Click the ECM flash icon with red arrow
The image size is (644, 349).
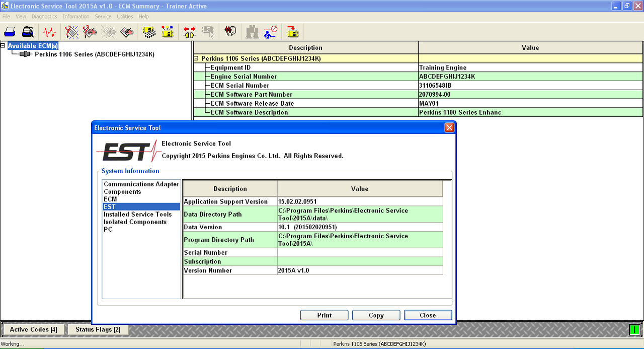tap(293, 32)
